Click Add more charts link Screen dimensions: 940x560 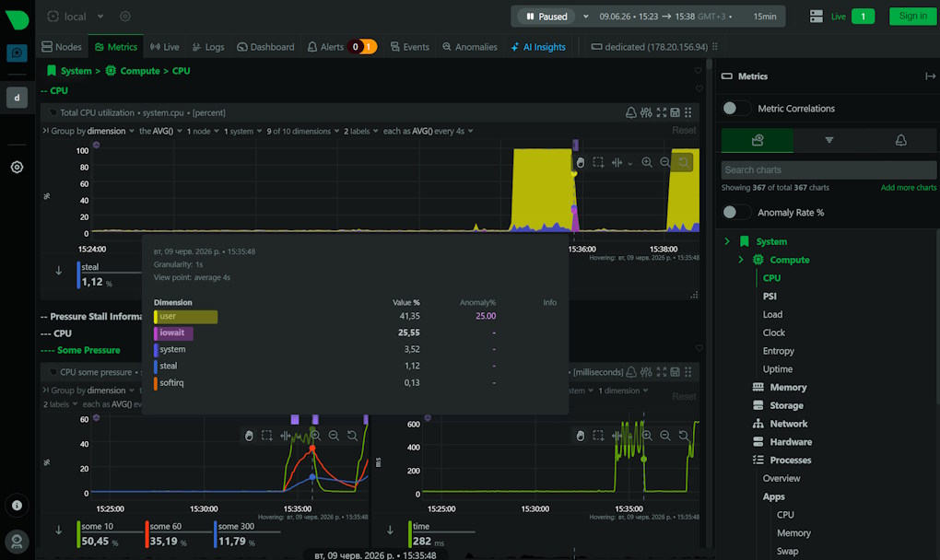pos(909,188)
